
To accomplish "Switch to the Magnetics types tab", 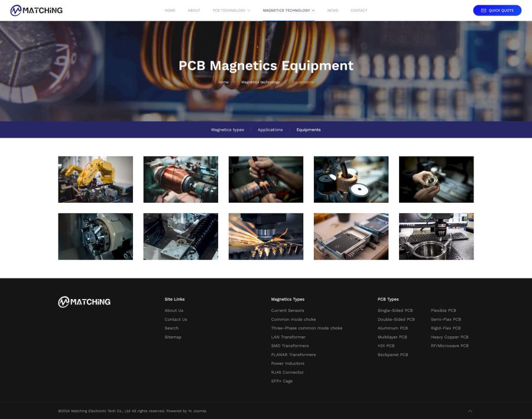I will (x=227, y=130).
